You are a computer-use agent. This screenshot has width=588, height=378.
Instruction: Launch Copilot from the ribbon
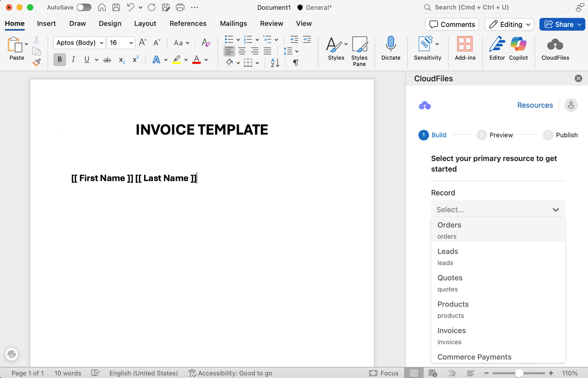pyautogui.click(x=518, y=44)
